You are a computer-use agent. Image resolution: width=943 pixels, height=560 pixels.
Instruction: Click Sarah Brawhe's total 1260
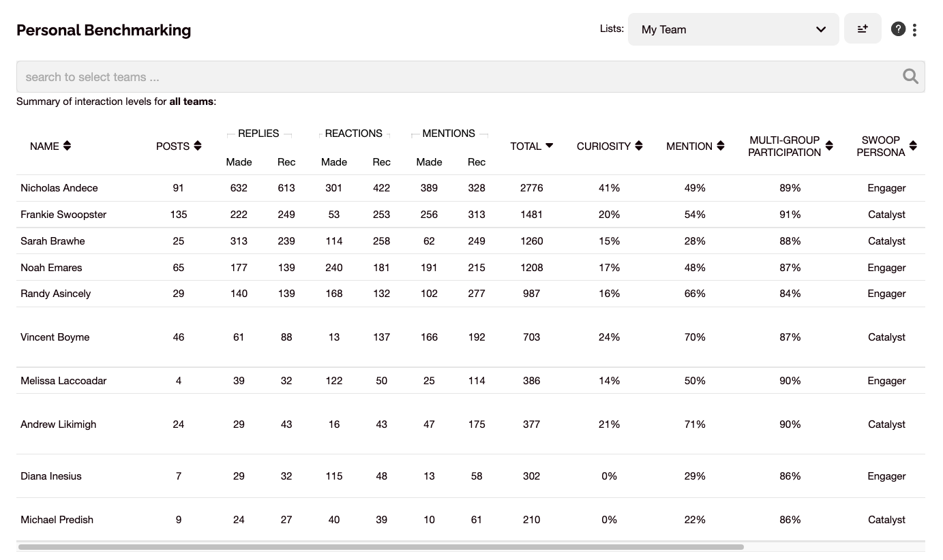point(532,241)
